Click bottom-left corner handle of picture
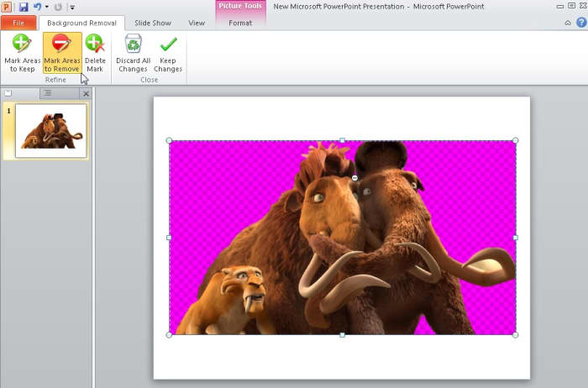The height and width of the screenshot is (388, 588). tap(169, 335)
